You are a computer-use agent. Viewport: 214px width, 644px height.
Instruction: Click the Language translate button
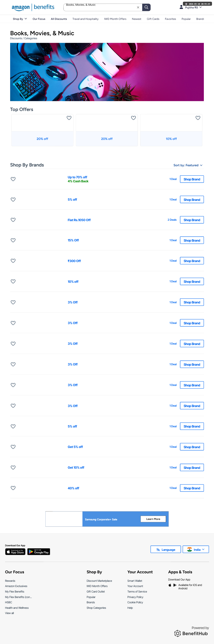(x=165, y=549)
